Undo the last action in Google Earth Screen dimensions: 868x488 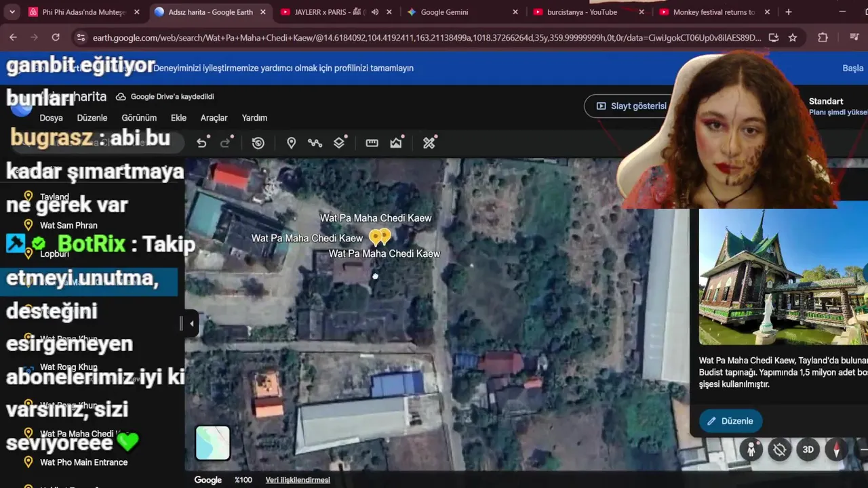[201, 142]
